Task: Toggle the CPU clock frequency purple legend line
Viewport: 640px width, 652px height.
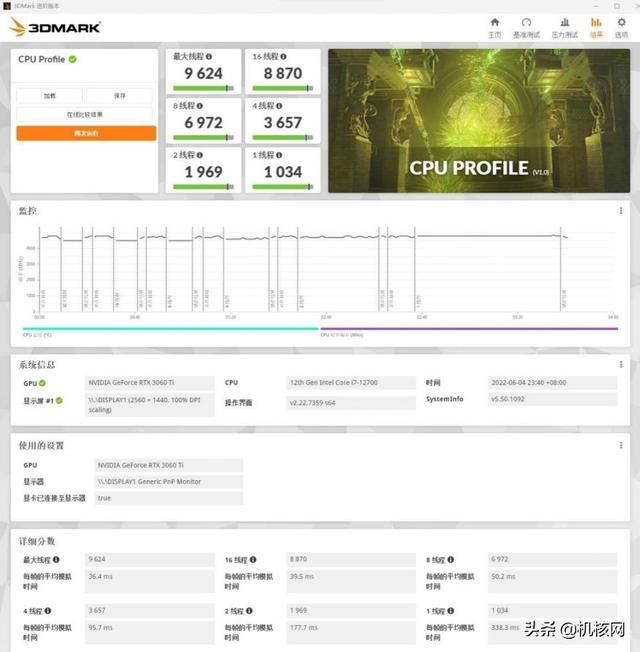Action: click(468, 328)
